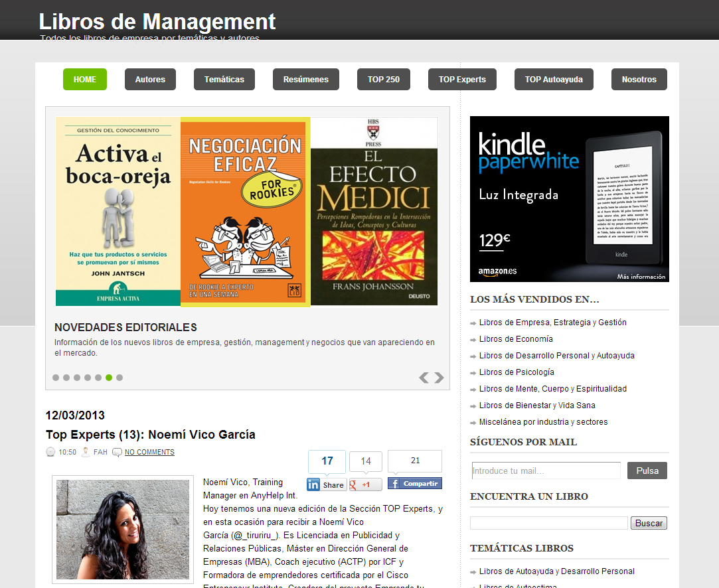Viewport: 719px width, 588px height.
Task: Click the email input field
Action: click(546, 471)
